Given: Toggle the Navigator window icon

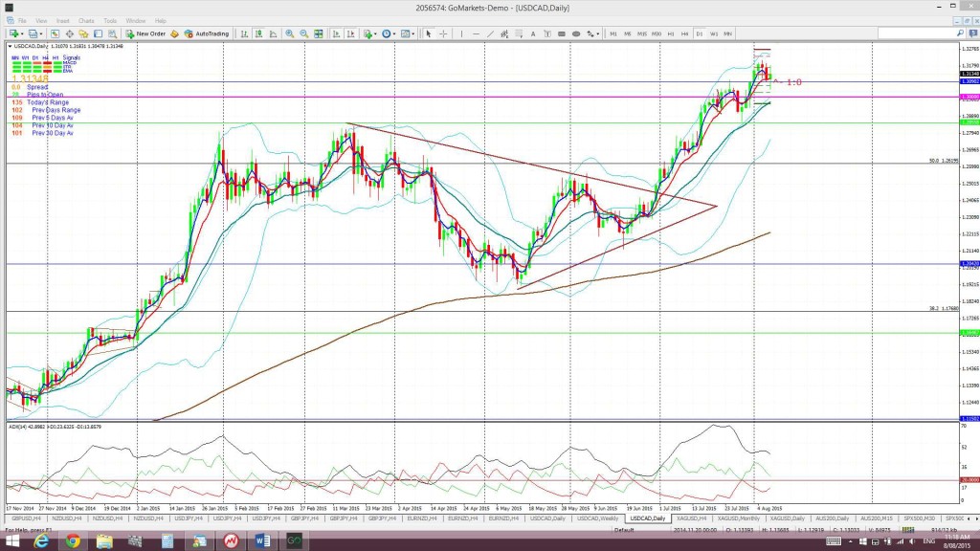Looking at the screenshot, I should (x=84, y=33).
